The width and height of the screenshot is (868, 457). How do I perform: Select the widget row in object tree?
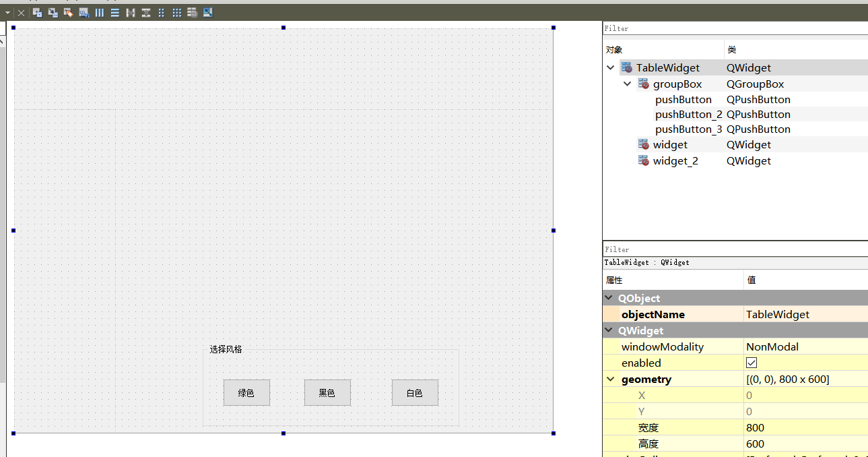pos(735,144)
